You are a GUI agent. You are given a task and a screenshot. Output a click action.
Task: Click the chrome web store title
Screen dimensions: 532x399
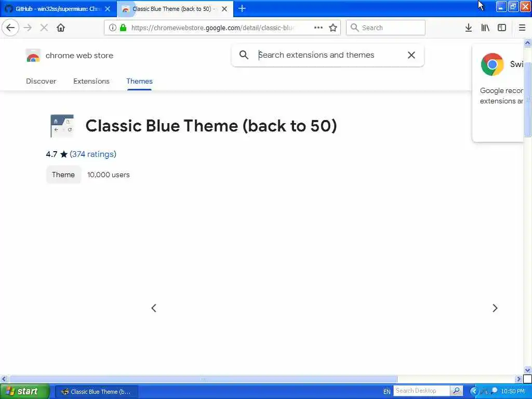click(79, 55)
